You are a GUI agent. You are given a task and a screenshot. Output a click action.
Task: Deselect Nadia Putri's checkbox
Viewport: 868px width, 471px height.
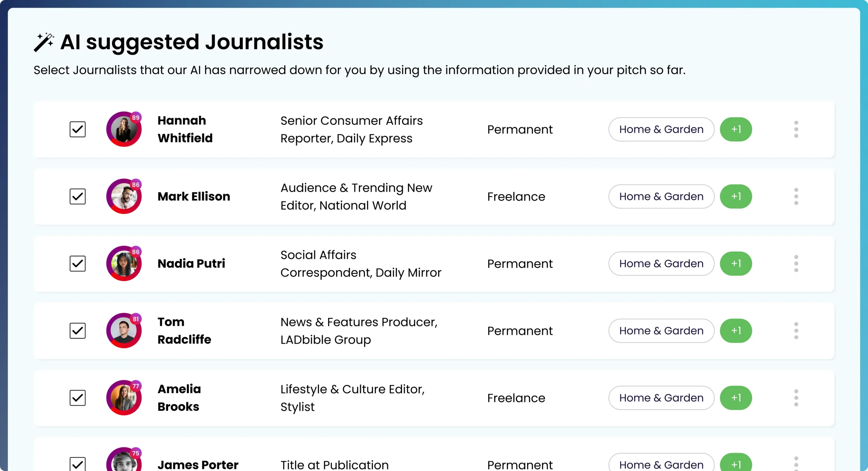click(78, 263)
